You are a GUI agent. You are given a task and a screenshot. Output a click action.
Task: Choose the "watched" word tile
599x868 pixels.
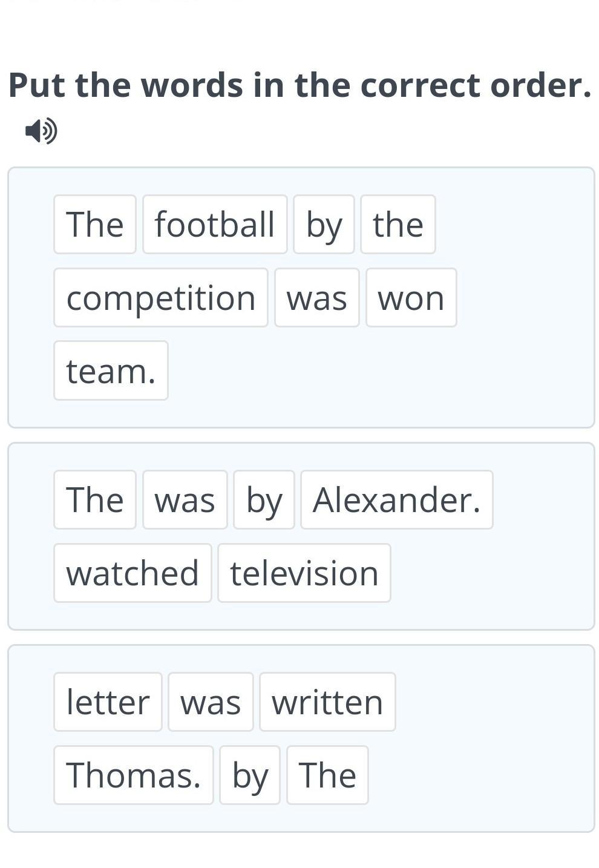coord(133,573)
